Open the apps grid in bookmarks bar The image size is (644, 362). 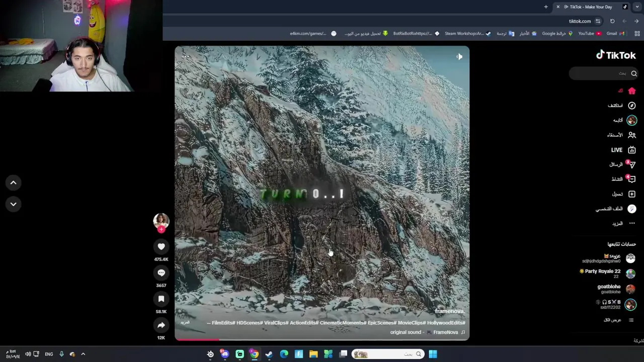tap(637, 34)
